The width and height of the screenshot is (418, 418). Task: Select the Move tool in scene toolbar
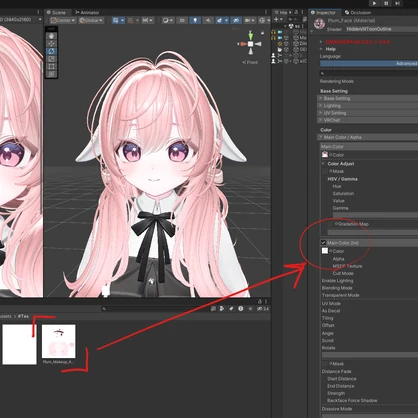pyautogui.click(x=51, y=43)
